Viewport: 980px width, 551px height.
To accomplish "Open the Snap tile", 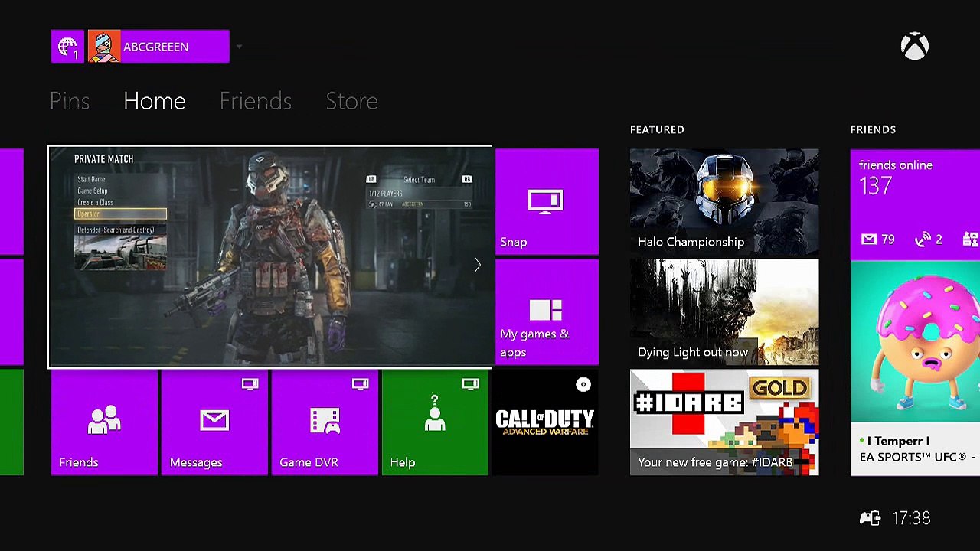I will click(547, 202).
